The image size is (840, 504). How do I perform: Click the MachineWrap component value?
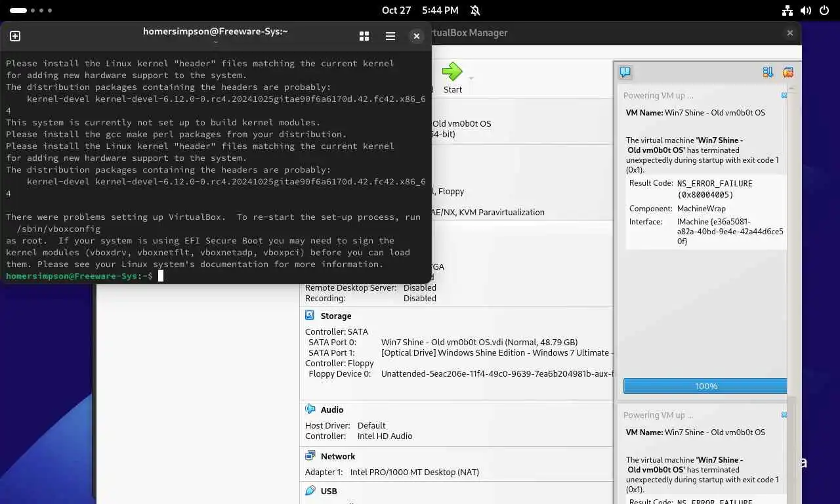click(702, 209)
